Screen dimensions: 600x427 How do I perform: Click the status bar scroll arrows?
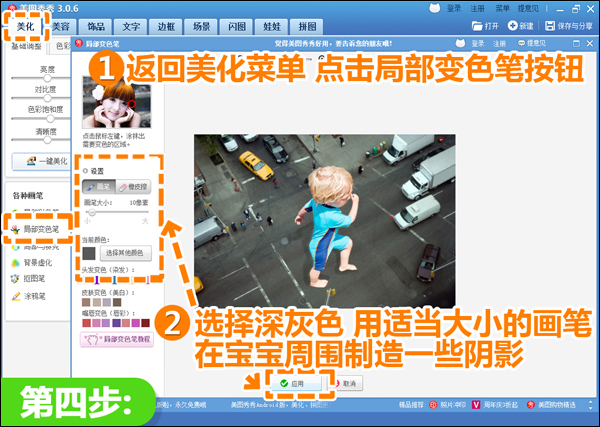pos(591,405)
